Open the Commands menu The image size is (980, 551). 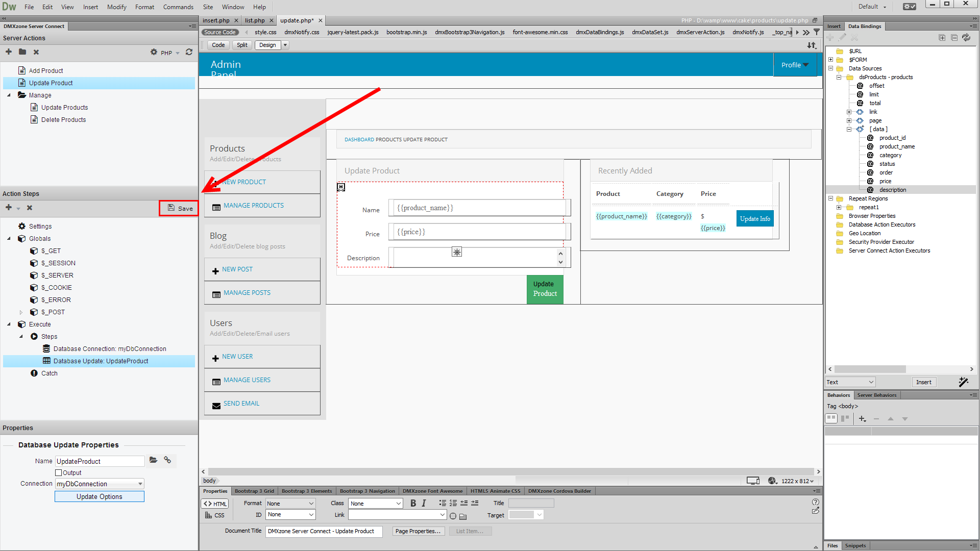pyautogui.click(x=178, y=7)
